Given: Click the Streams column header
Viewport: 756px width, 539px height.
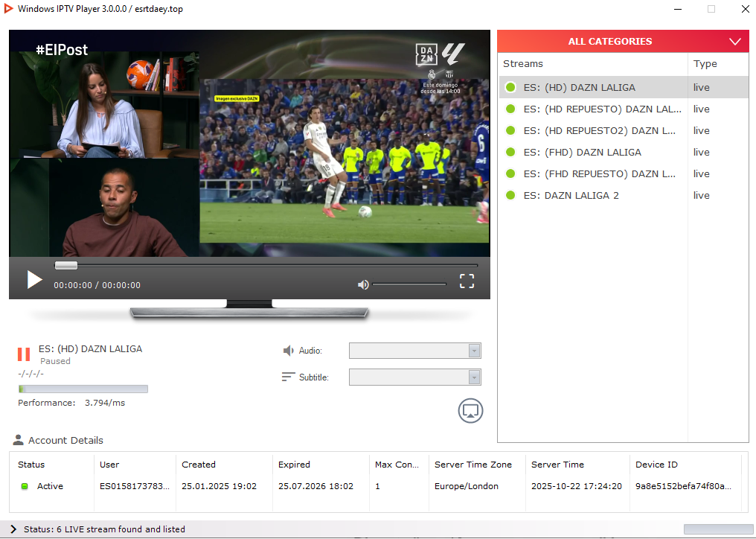Looking at the screenshot, I should (x=523, y=64).
